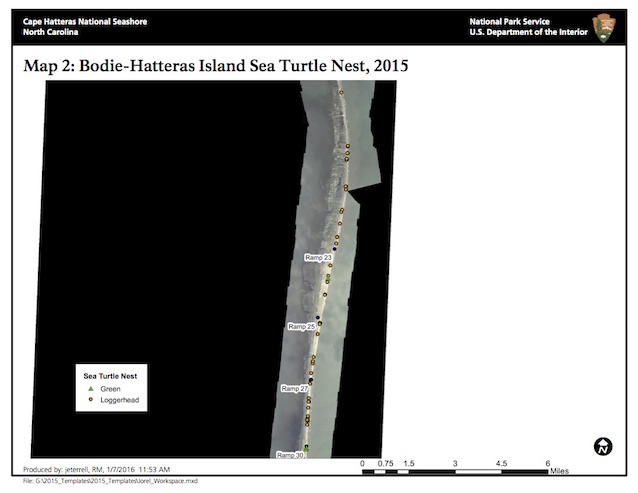Click the Map 2 Bodie-Hatteras Island title
Image resolution: width=638 pixels, height=493 pixels.
click(x=216, y=66)
